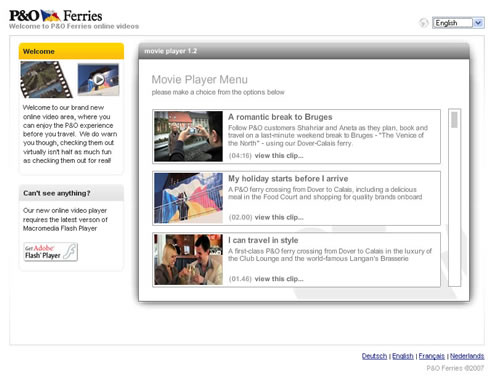Select 'A romantic break to Bruges' title
The height and width of the screenshot is (380, 494).
280,117
